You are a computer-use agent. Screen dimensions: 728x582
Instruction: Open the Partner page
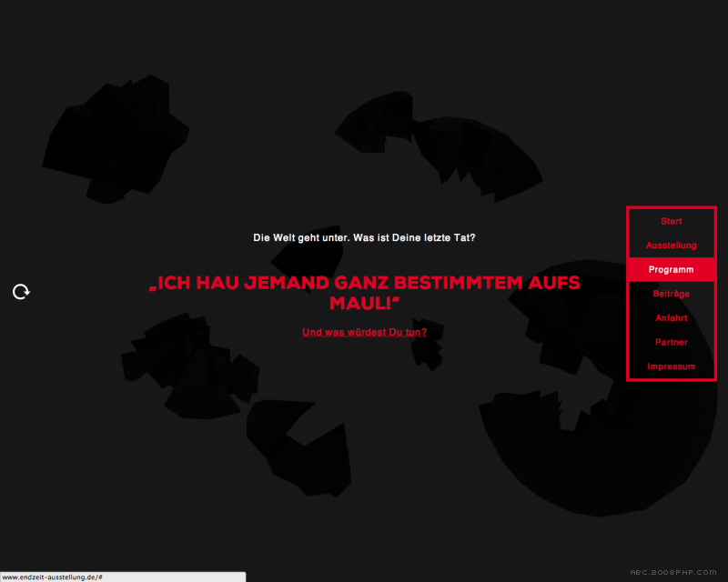pos(672,343)
